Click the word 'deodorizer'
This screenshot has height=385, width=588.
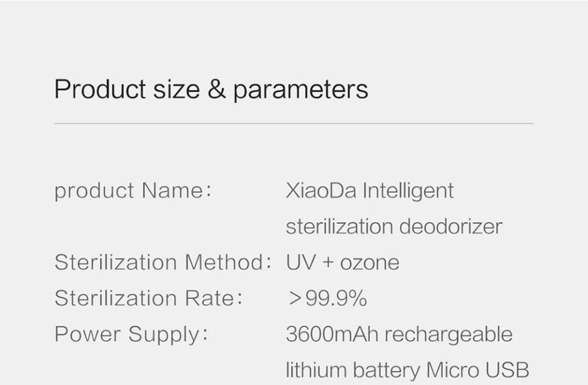[x=451, y=226]
